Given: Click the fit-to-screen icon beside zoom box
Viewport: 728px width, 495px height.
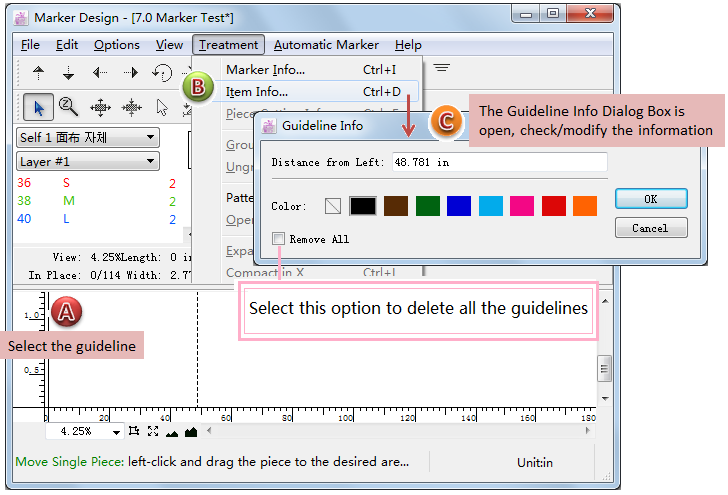Looking at the screenshot, I should (x=153, y=432).
